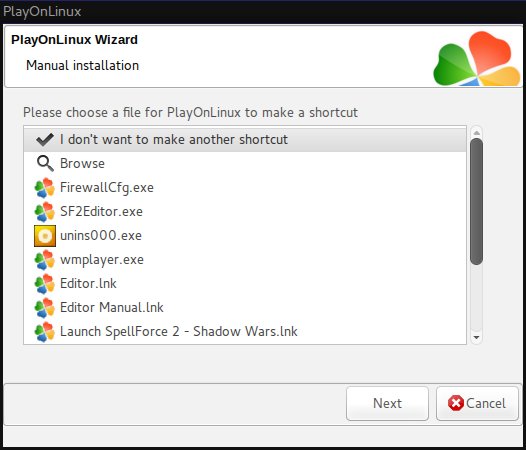Choose the Browse list entry
Viewport: 526px width, 450px height.
tap(245, 163)
